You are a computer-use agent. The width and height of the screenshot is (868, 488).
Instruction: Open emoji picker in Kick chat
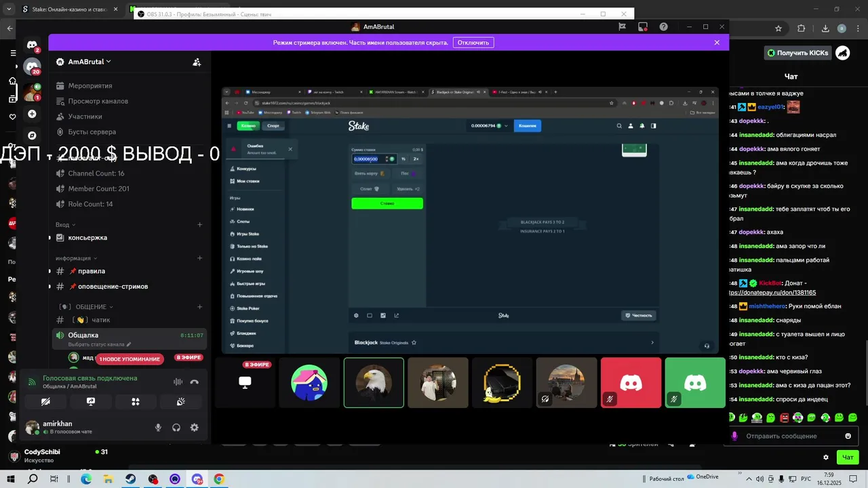[848, 436]
